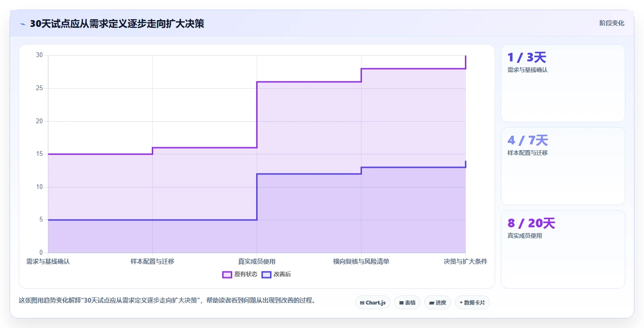
Task: Click the chart title 30天试点应从需求定义逐步走向扩大决策
Action: 117,23
